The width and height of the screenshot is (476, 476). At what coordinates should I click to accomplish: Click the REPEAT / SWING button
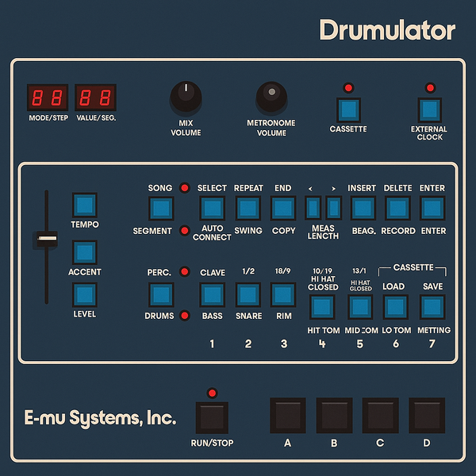pyautogui.click(x=248, y=208)
